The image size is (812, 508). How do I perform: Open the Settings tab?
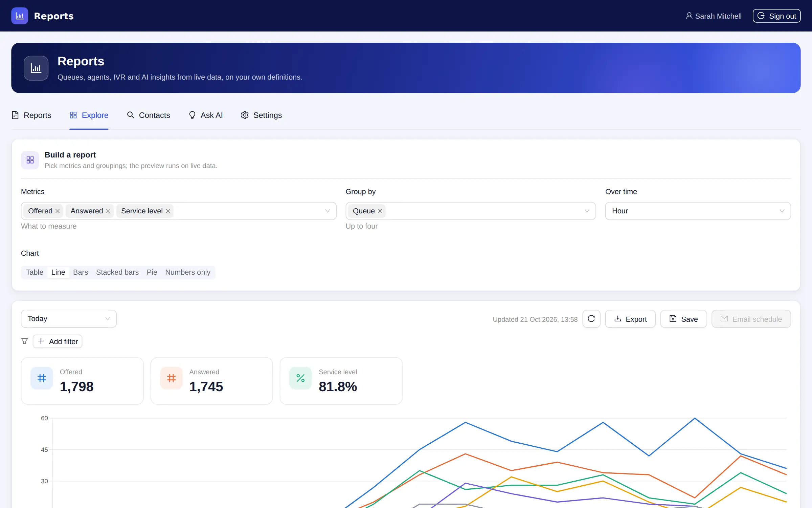tap(261, 115)
